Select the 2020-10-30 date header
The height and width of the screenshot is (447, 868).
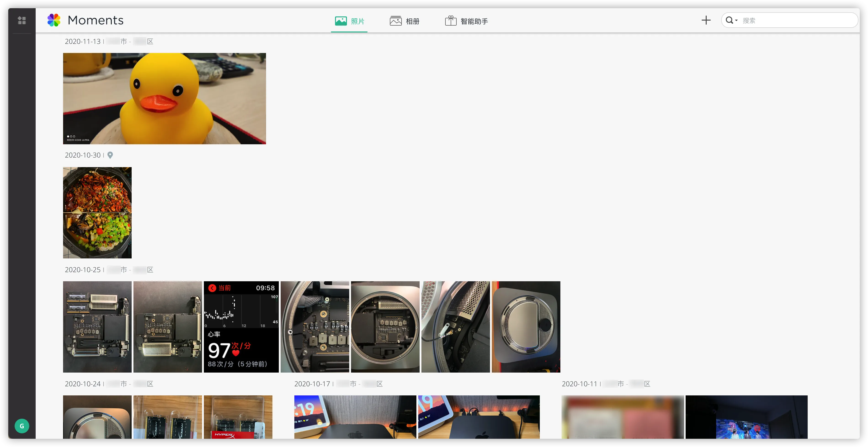[x=83, y=155]
